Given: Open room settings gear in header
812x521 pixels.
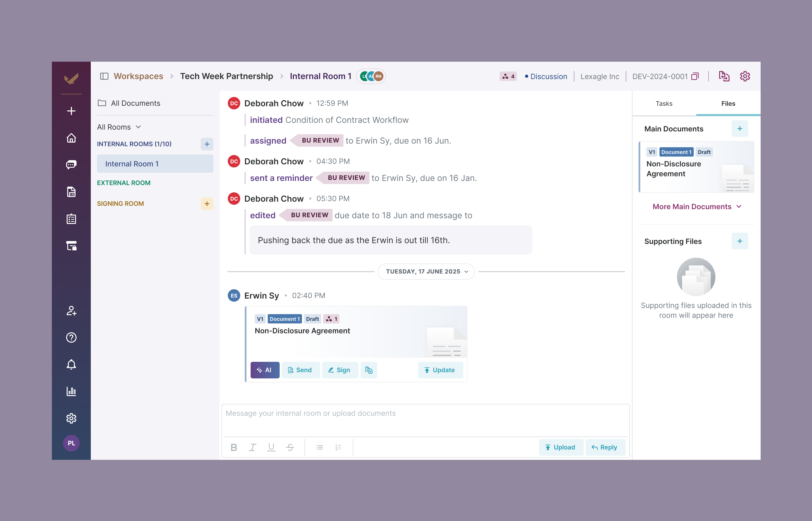Looking at the screenshot, I should click(745, 76).
